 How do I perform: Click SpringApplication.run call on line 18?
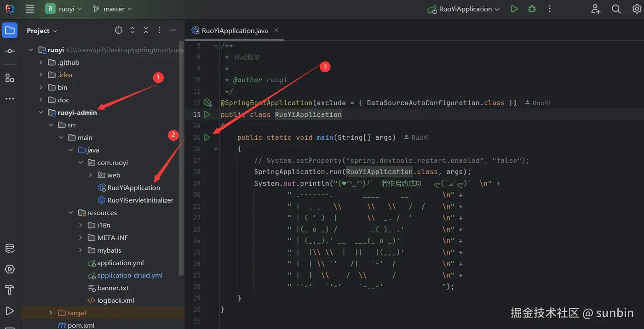(298, 172)
